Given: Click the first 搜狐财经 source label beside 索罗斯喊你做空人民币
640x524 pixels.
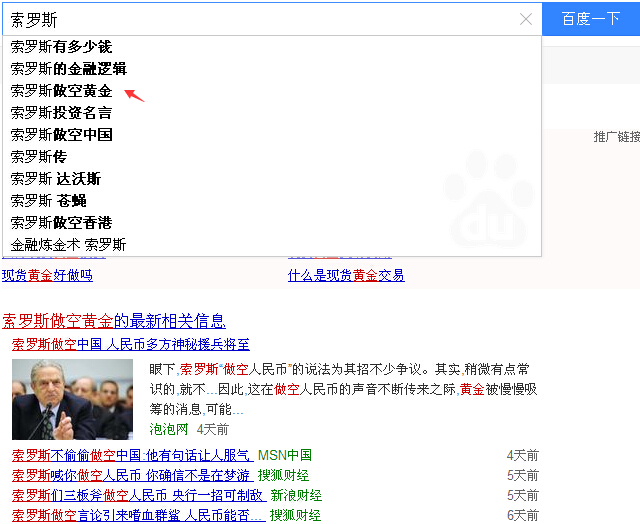Looking at the screenshot, I should click(283, 475).
